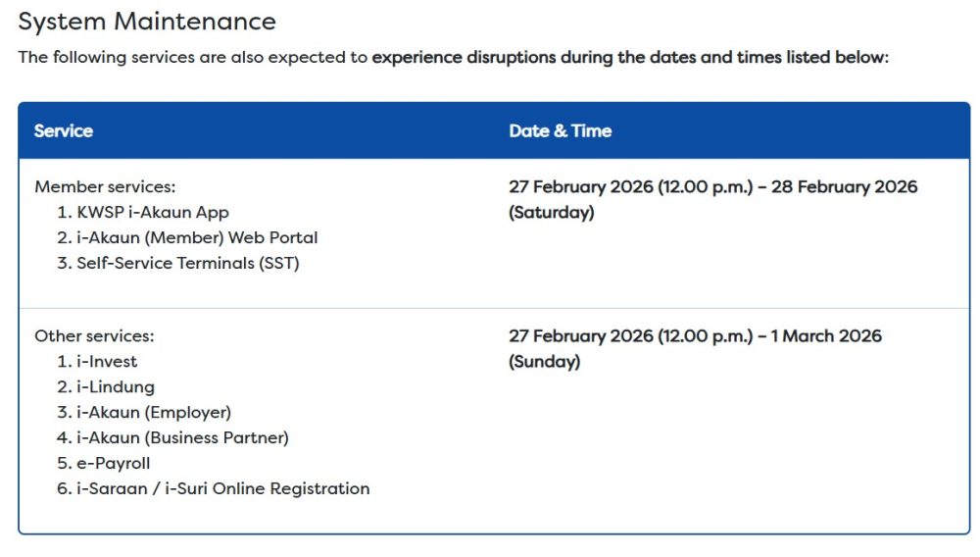Click i-Saraan / i-Suri Online Registration
Image resolution: width=980 pixels, height=557 pixels.
coord(222,488)
